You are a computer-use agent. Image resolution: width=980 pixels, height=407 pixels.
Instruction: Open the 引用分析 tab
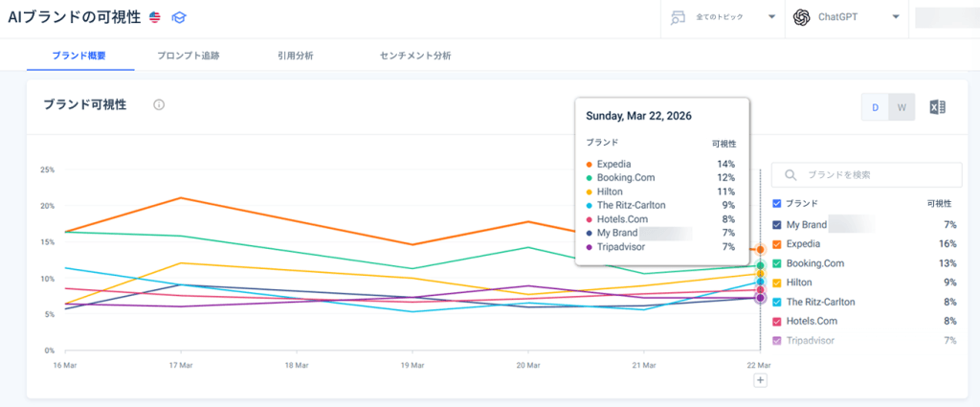296,56
